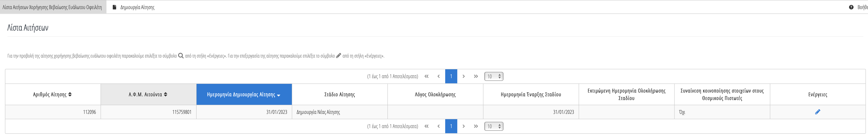Toggle sort on Ημερομηνία Δημιουργίας Αίτησης column
Image resolution: width=868 pixels, height=135 pixels.
tap(244, 95)
